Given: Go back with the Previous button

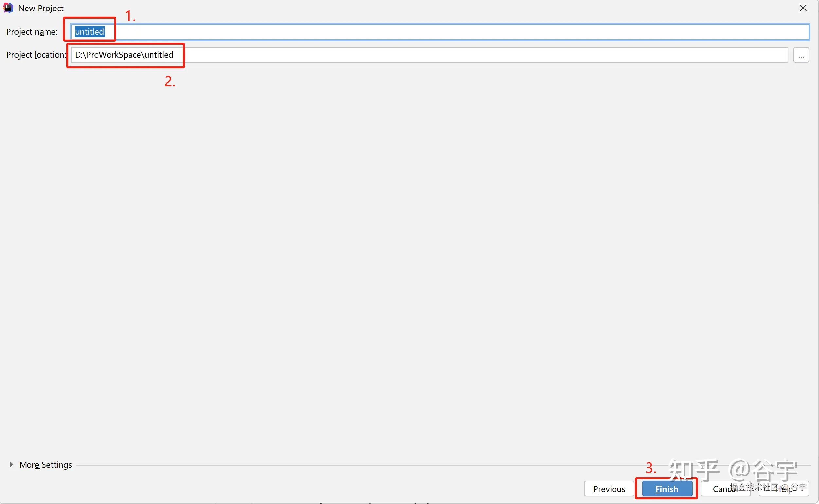Looking at the screenshot, I should tap(609, 489).
